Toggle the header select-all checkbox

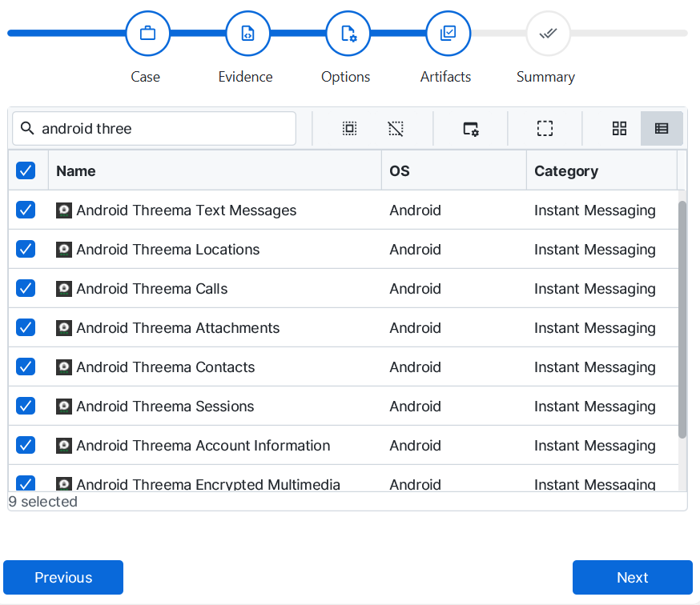26,170
